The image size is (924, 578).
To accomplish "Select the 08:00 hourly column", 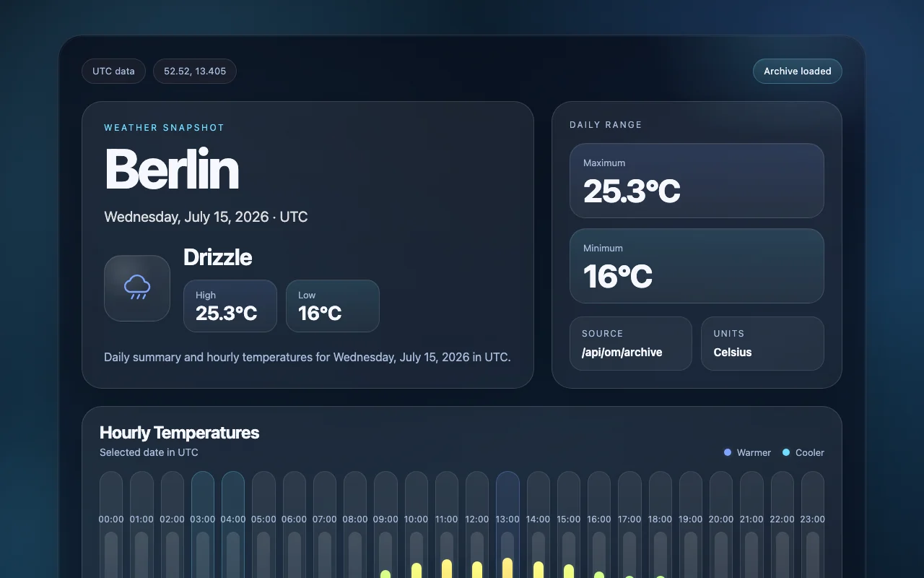I will tap(355, 525).
